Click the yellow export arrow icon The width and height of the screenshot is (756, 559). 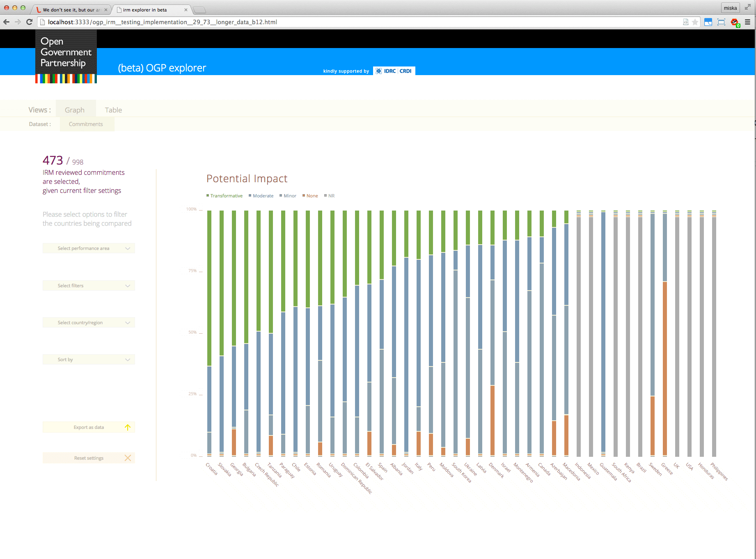[x=128, y=427]
